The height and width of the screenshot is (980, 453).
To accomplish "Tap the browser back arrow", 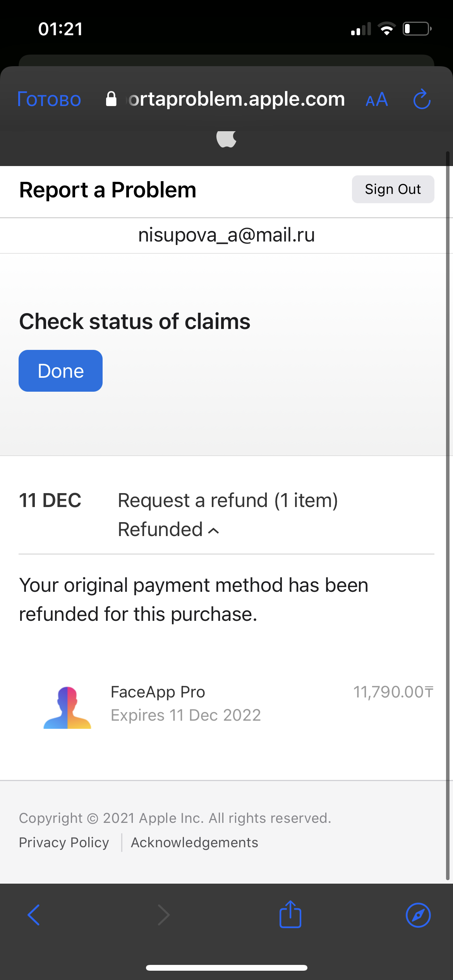I will 34,915.
